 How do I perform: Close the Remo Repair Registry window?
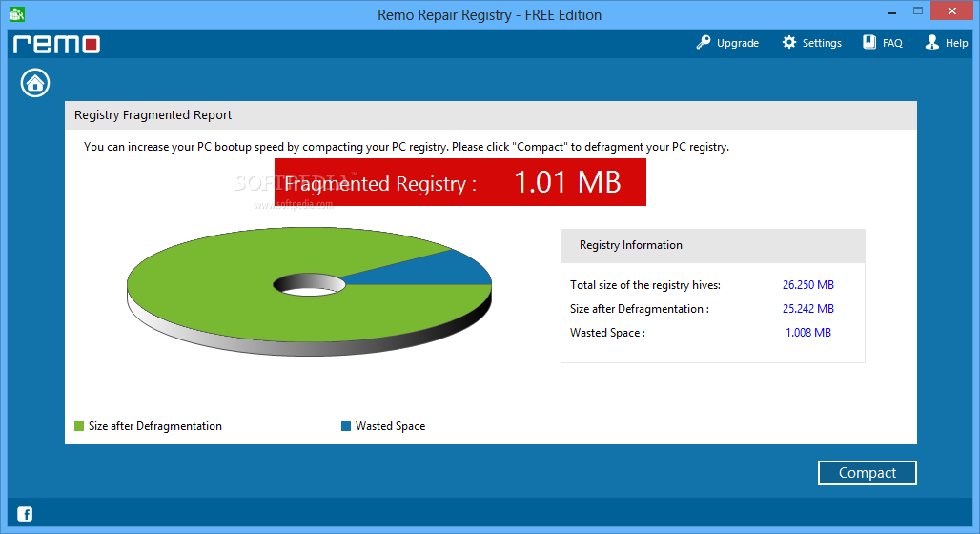click(x=951, y=11)
